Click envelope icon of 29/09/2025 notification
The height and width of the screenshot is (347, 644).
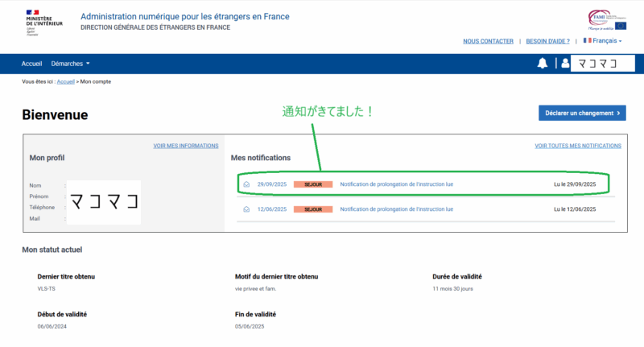[x=246, y=184]
